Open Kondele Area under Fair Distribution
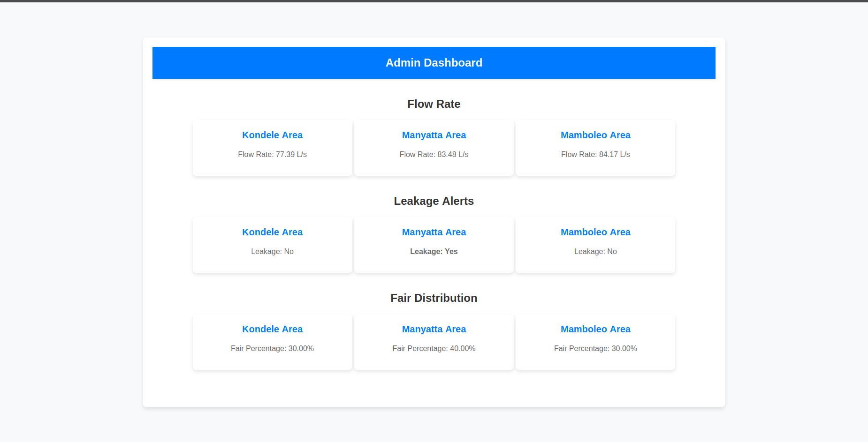 (272, 329)
